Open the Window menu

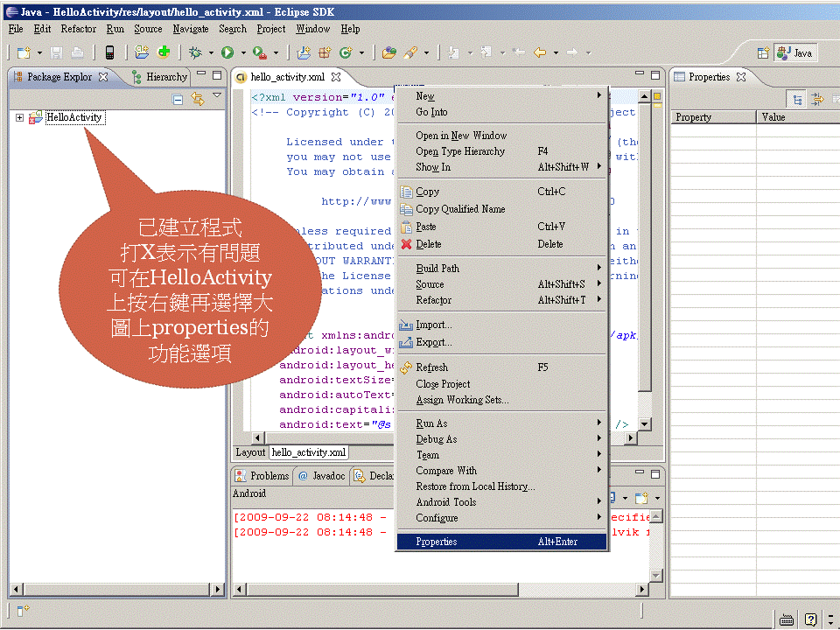coord(313,29)
